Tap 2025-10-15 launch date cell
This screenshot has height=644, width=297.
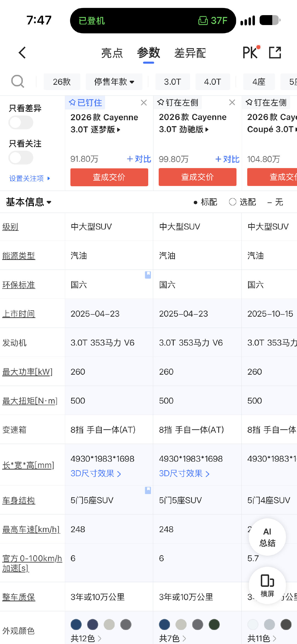pos(270,314)
